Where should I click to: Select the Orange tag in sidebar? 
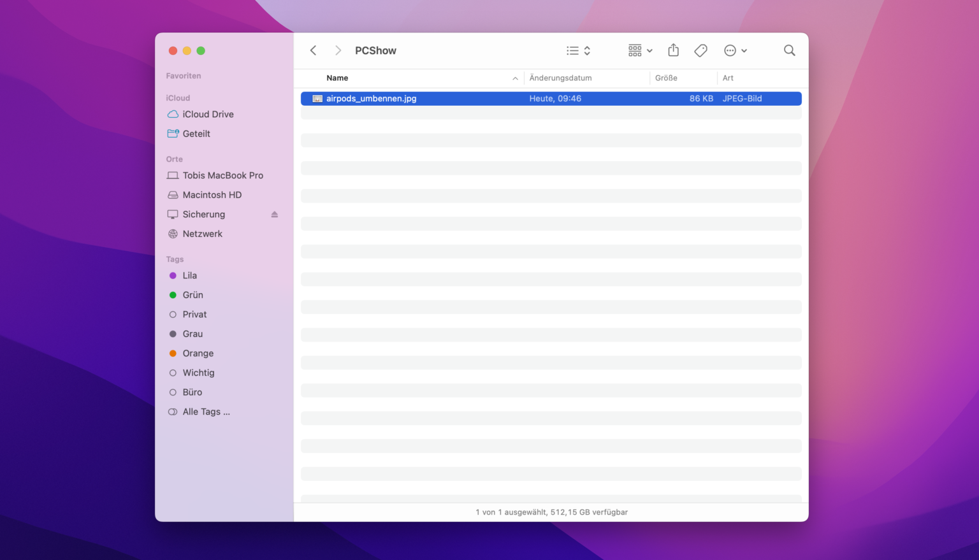pyautogui.click(x=198, y=354)
